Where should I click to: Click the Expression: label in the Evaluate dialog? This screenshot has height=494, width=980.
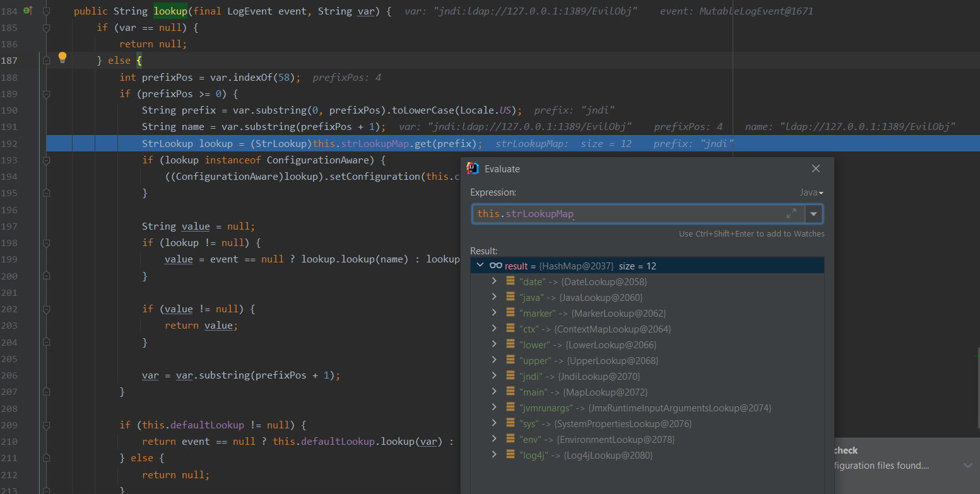click(x=493, y=192)
